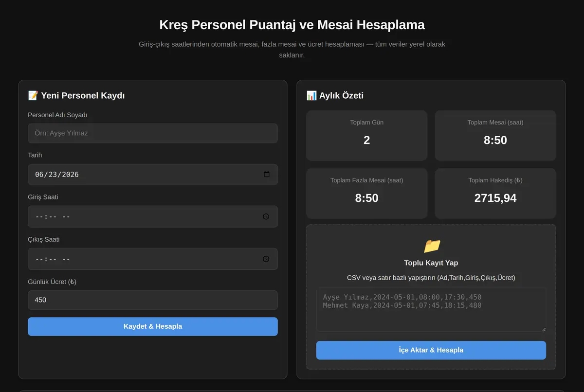The image size is (584, 392).
Task: Click the Çıkış Saati label
Action: (44, 239)
